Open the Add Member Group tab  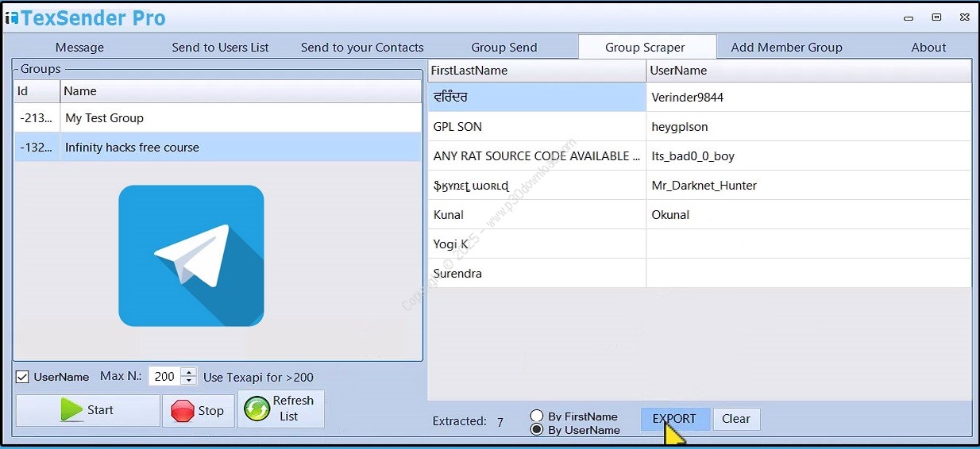786,48
